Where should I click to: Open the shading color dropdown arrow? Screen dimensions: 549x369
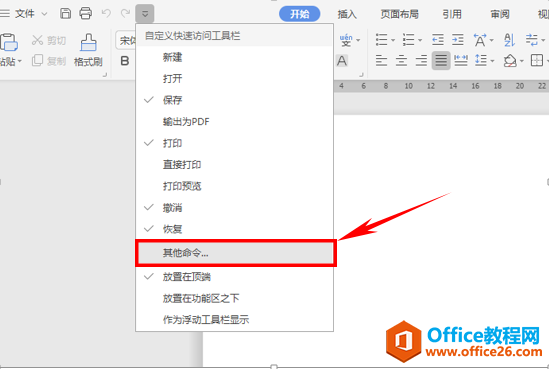[522, 61]
